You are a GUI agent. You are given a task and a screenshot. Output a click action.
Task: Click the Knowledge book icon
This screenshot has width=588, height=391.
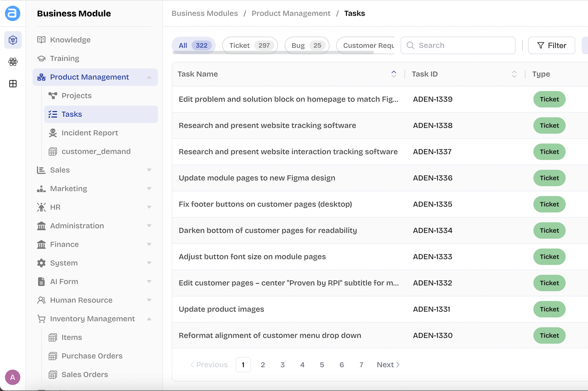click(x=41, y=40)
